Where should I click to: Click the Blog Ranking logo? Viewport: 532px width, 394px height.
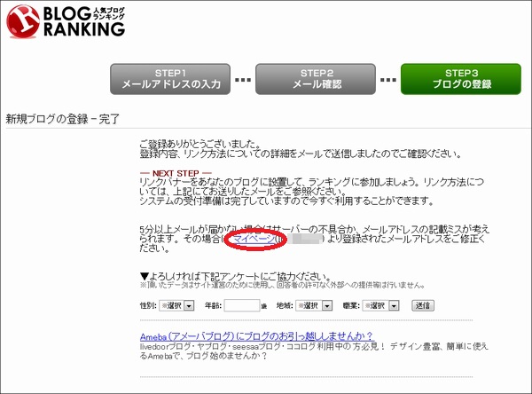66,21
